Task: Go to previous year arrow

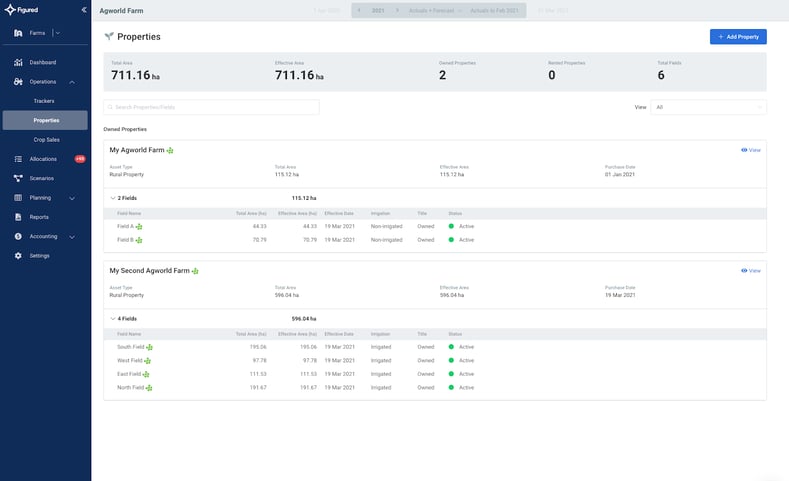Action: [x=359, y=11]
